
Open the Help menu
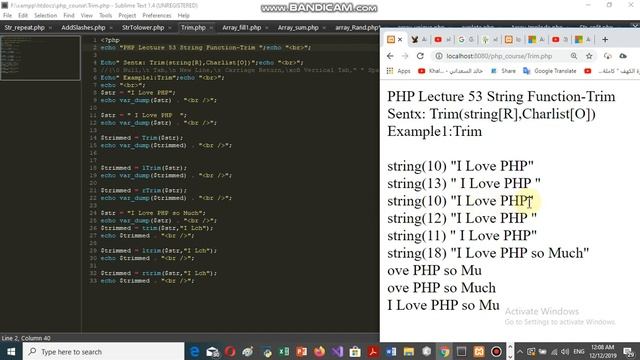click(x=183, y=16)
